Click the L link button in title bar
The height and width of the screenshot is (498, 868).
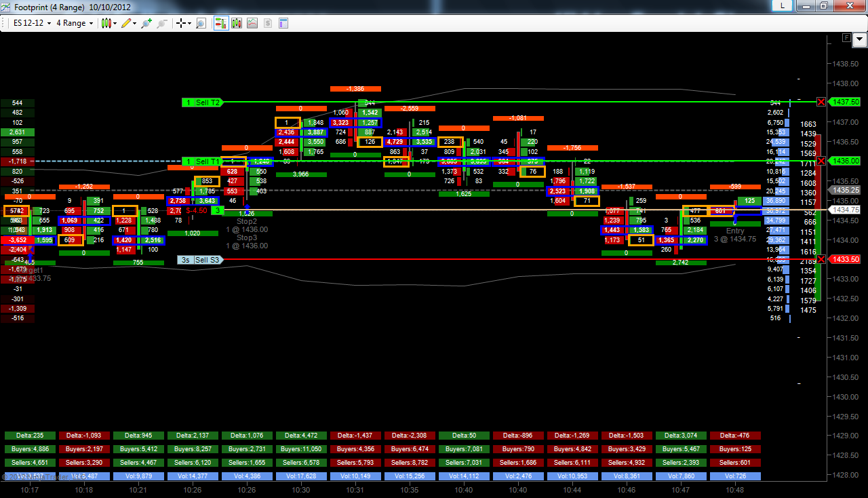point(783,5)
